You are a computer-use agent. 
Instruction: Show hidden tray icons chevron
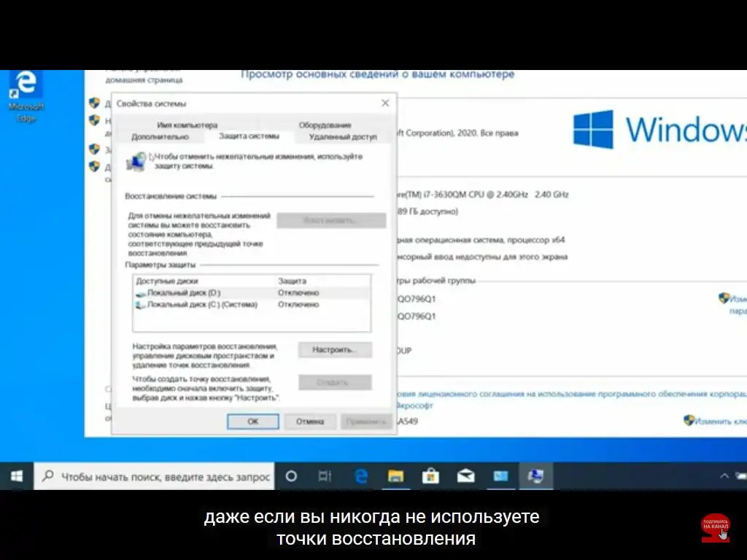[x=724, y=476]
